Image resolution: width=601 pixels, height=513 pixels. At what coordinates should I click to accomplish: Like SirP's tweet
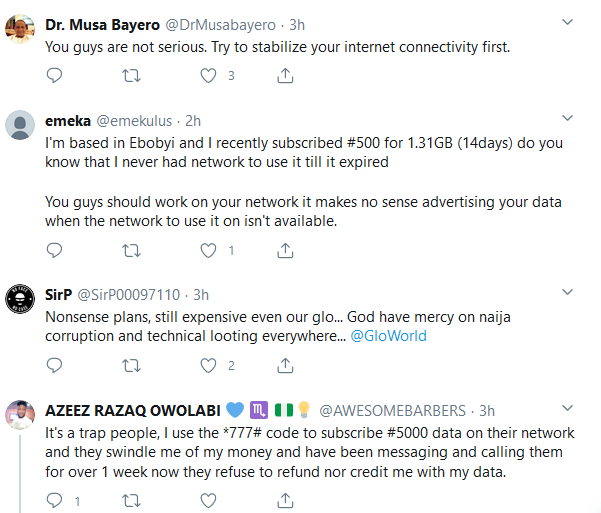coord(208,365)
